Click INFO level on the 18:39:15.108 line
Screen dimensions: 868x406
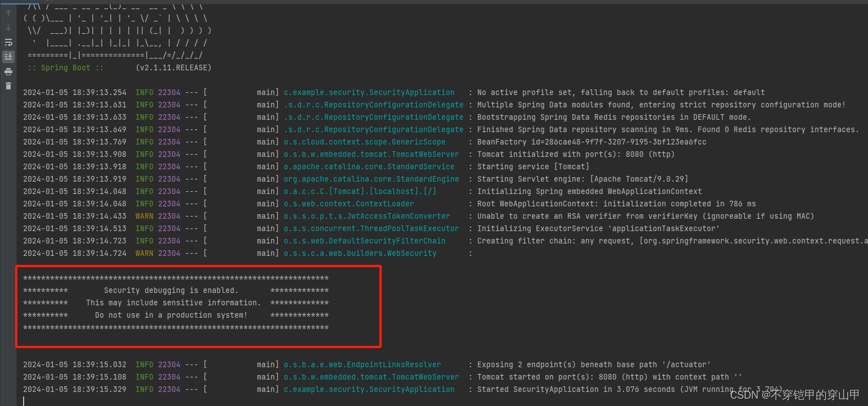(x=144, y=377)
